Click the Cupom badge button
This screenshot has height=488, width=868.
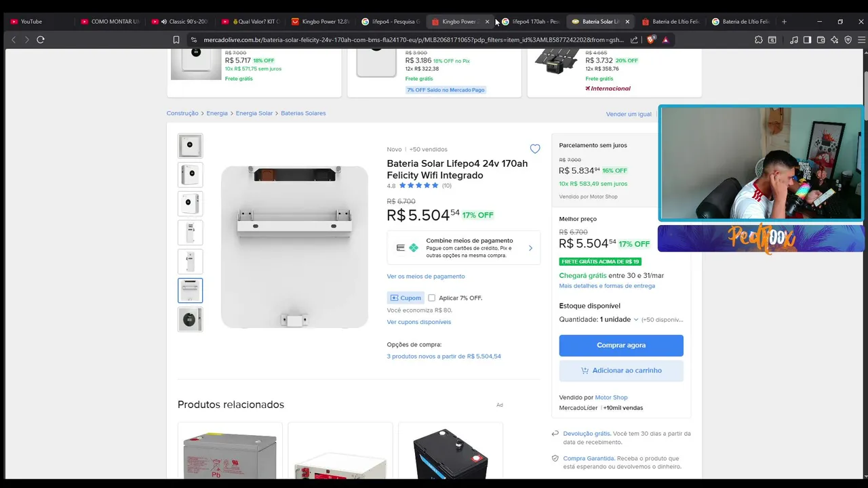pos(406,298)
